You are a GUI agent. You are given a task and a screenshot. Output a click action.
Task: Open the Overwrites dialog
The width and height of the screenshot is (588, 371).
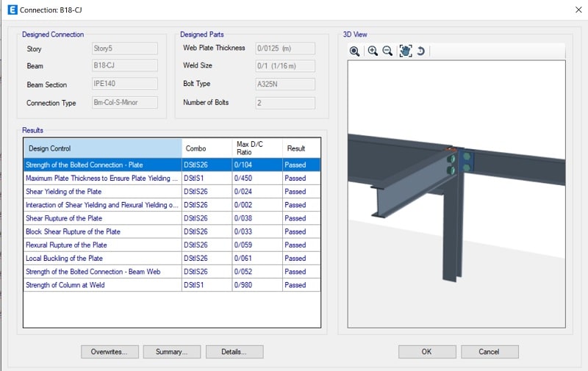point(110,351)
